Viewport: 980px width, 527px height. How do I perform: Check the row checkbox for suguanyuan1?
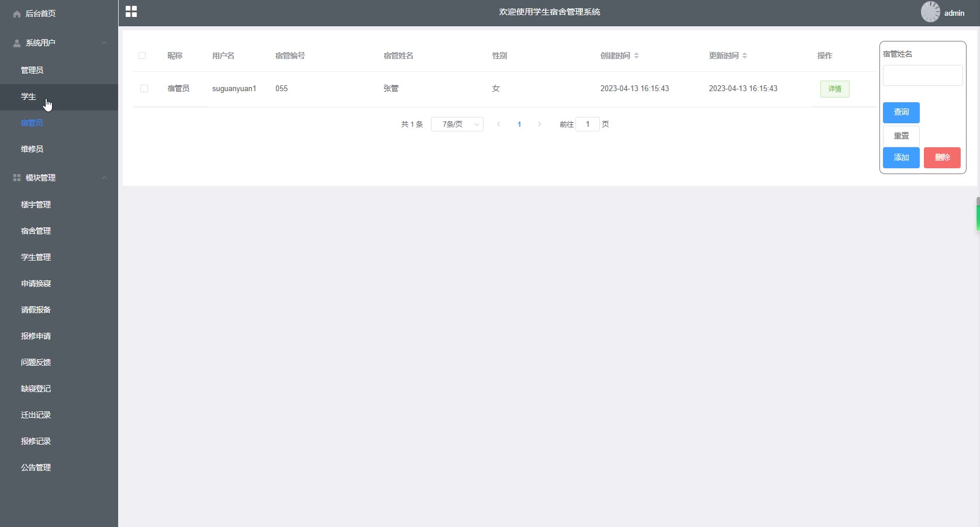point(144,89)
